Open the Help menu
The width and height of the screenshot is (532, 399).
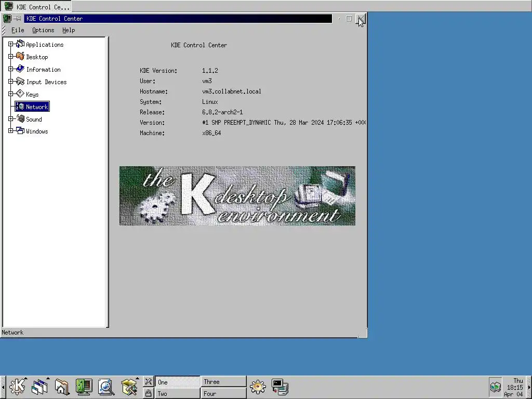coord(69,30)
